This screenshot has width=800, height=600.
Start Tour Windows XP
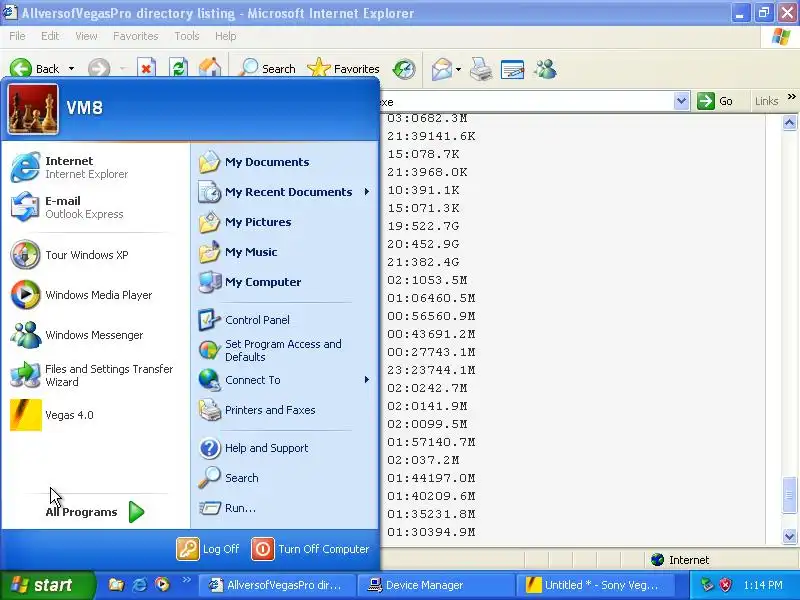point(96,255)
